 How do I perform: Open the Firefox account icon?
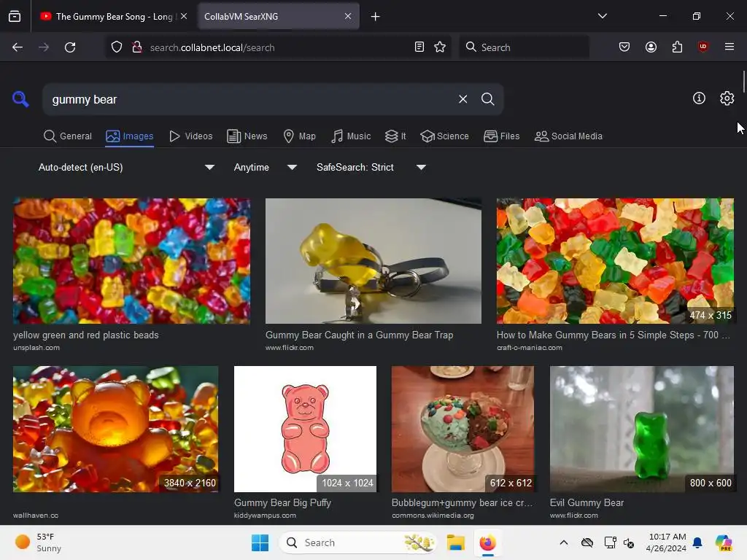(x=651, y=47)
